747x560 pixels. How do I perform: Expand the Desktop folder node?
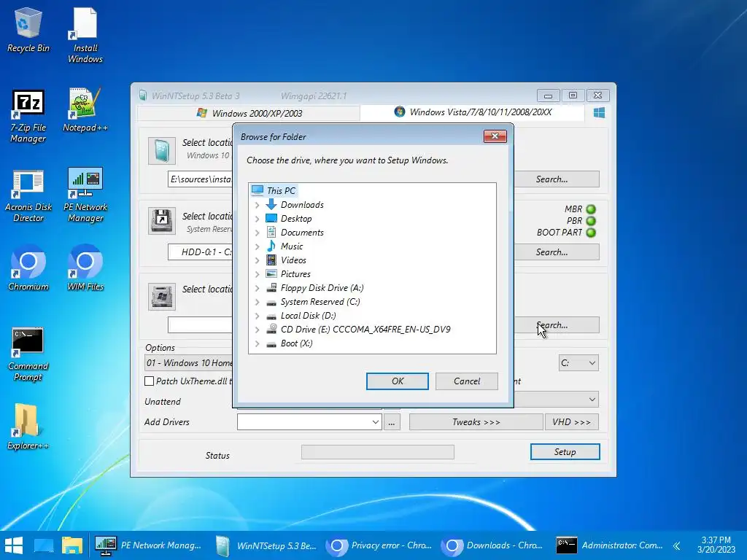click(x=258, y=219)
